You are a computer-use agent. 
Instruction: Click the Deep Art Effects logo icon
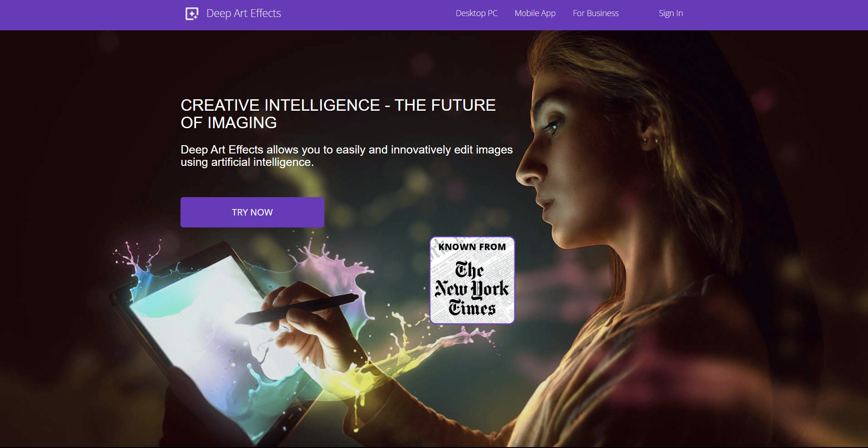[192, 14]
